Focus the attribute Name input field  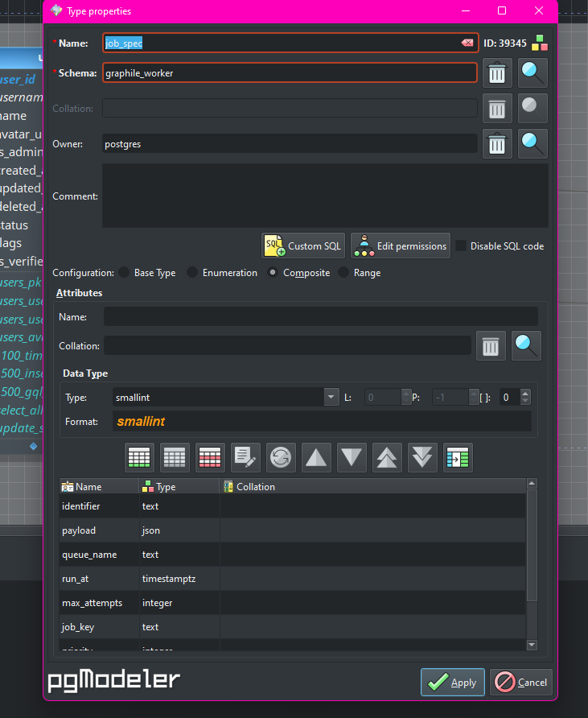click(x=320, y=316)
